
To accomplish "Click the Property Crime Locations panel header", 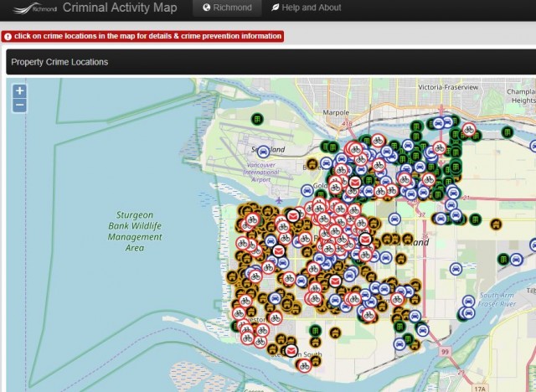I will coord(271,62).
